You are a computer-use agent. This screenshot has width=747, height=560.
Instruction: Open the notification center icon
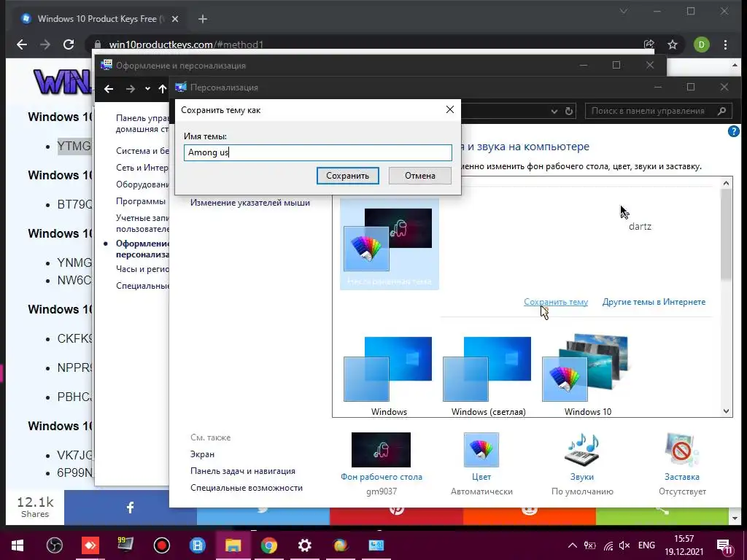pos(724,546)
